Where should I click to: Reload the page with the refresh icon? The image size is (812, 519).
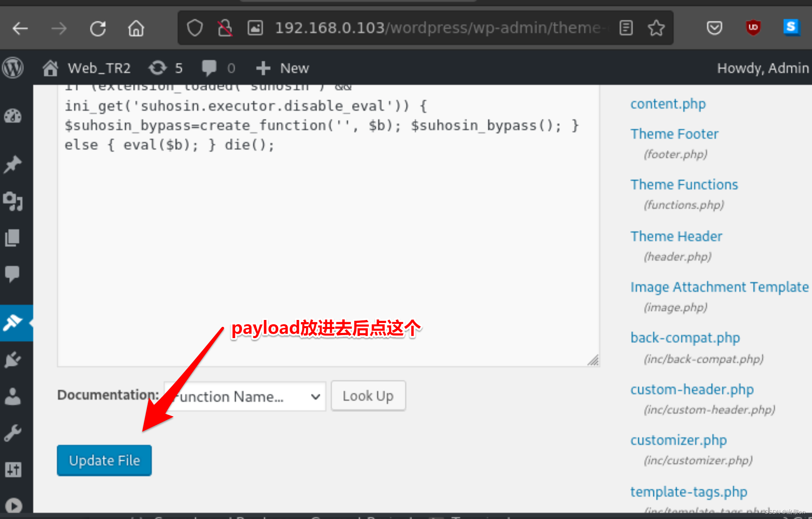pos(98,28)
